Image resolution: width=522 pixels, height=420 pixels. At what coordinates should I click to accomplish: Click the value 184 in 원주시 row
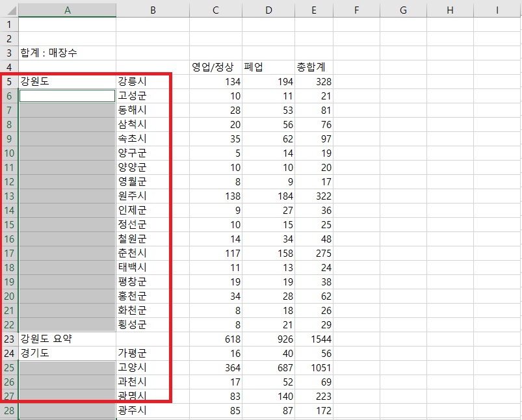[x=268, y=196]
